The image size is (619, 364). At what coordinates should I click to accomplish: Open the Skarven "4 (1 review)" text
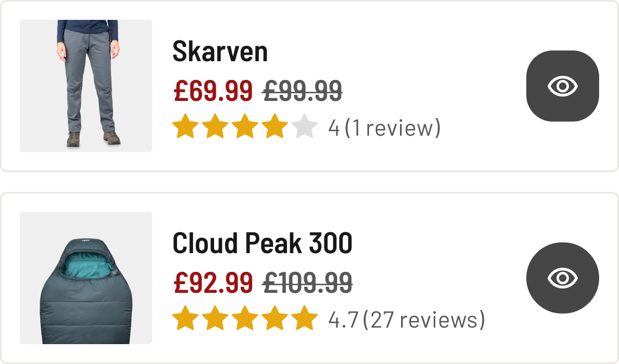click(x=385, y=128)
